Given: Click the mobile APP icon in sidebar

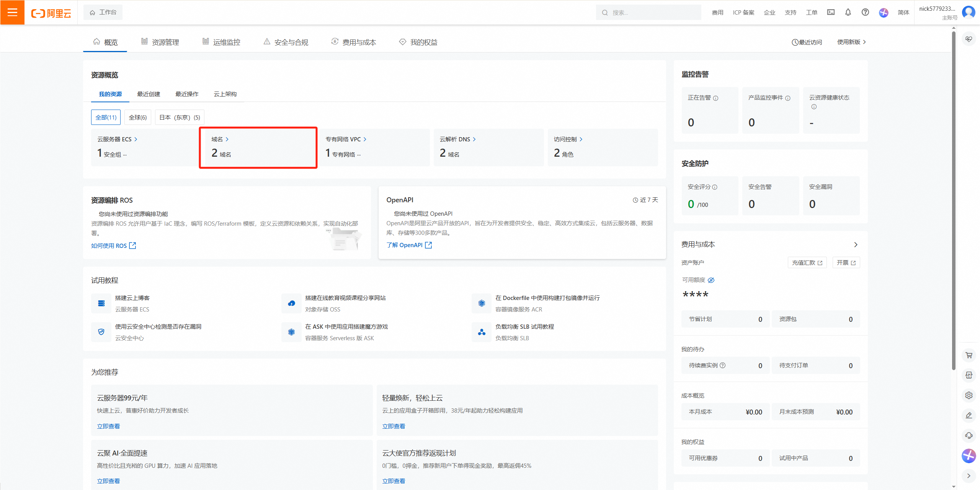Looking at the screenshot, I should pyautogui.click(x=969, y=375).
